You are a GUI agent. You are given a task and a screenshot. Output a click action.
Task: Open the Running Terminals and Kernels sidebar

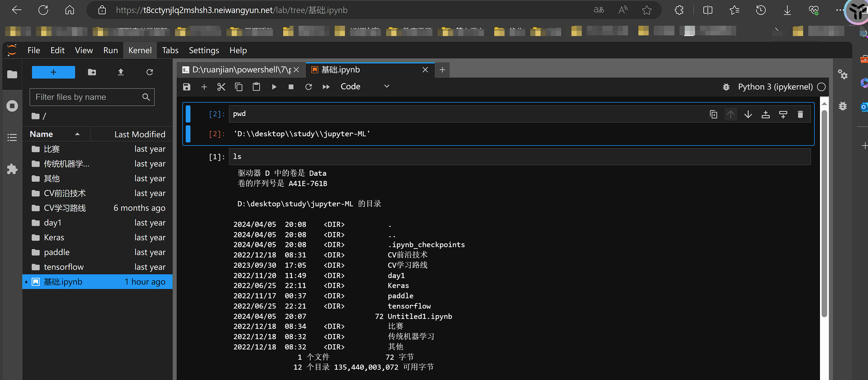pyautogui.click(x=12, y=106)
